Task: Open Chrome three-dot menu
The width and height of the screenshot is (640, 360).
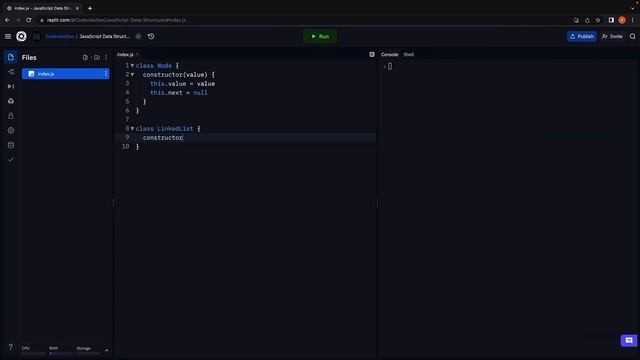Action: coord(633,20)
